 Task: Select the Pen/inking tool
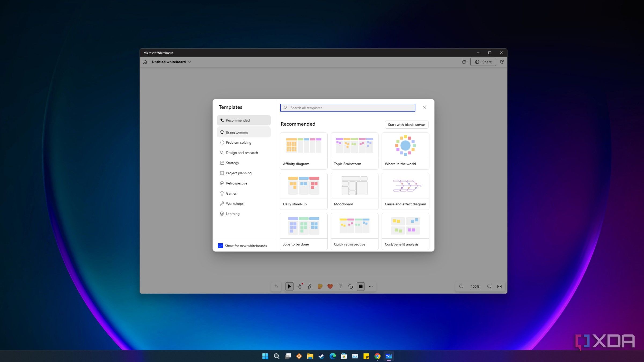click(x=310, y=286)
